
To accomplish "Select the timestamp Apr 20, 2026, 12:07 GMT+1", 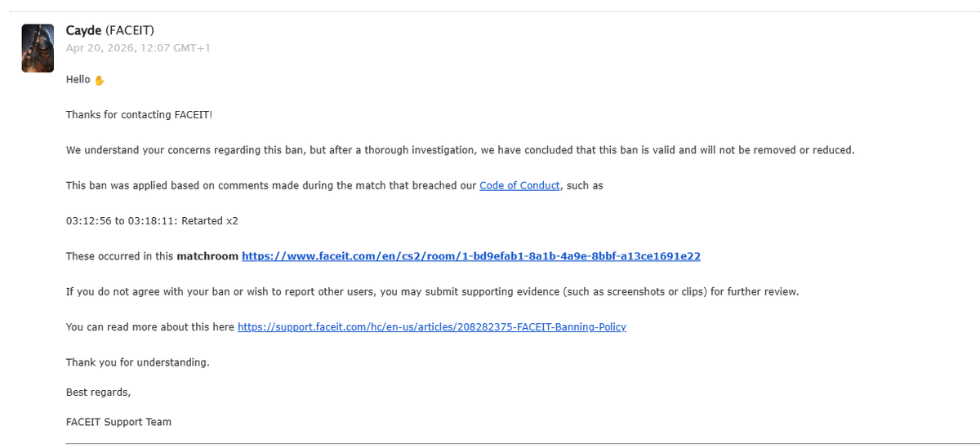I will coord(138,47).
